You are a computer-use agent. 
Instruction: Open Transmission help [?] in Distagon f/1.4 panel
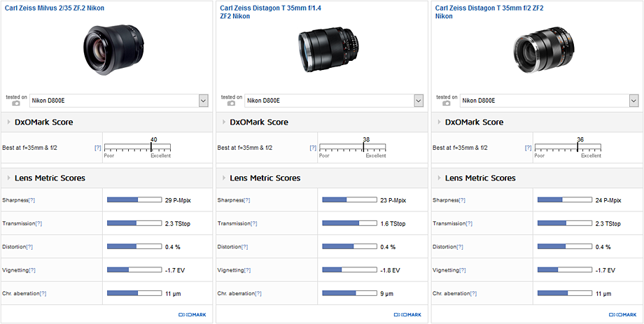pos(254,223)
